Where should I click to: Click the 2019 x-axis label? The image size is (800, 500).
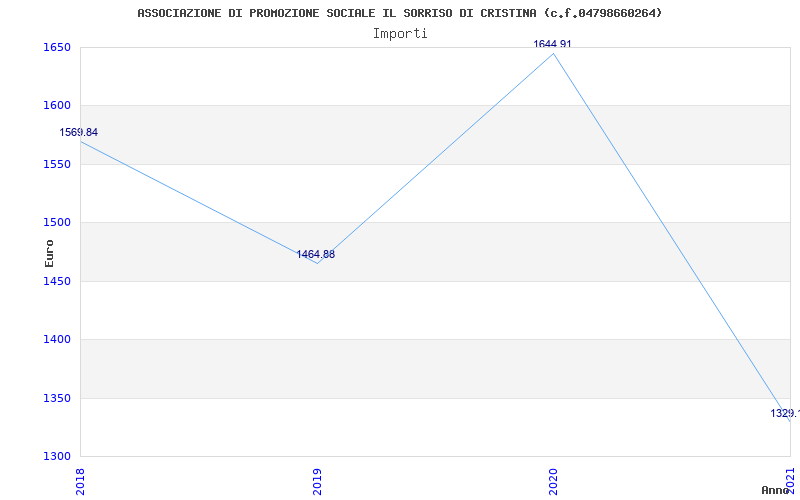(317, 482)
